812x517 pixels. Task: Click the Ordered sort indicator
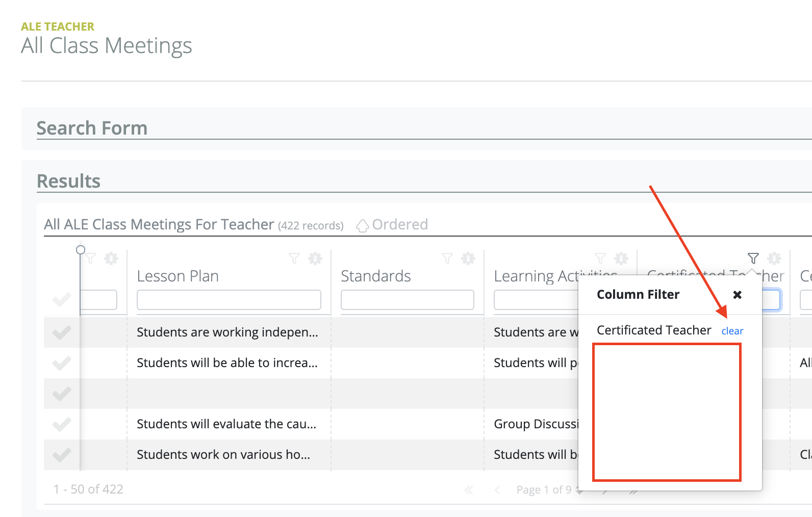pyautogui.click(x=393, y=225)
